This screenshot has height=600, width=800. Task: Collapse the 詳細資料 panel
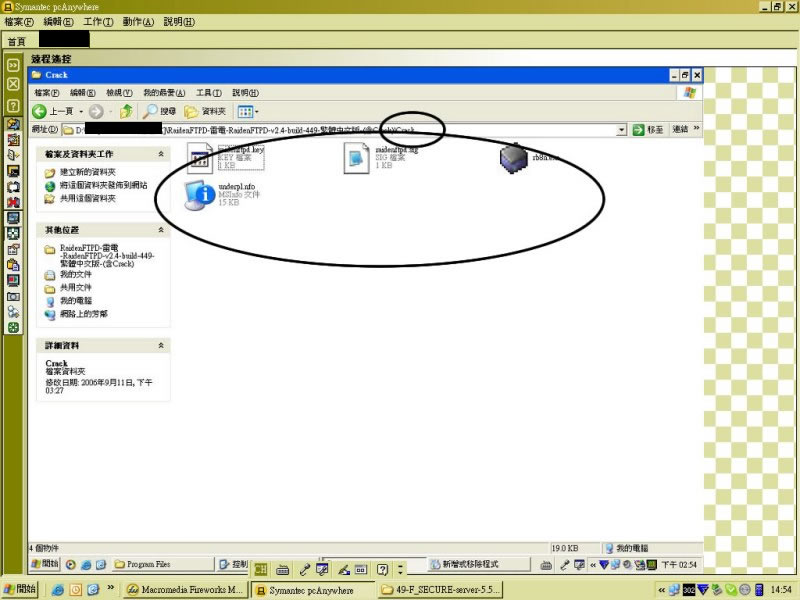tap(161, 345)
